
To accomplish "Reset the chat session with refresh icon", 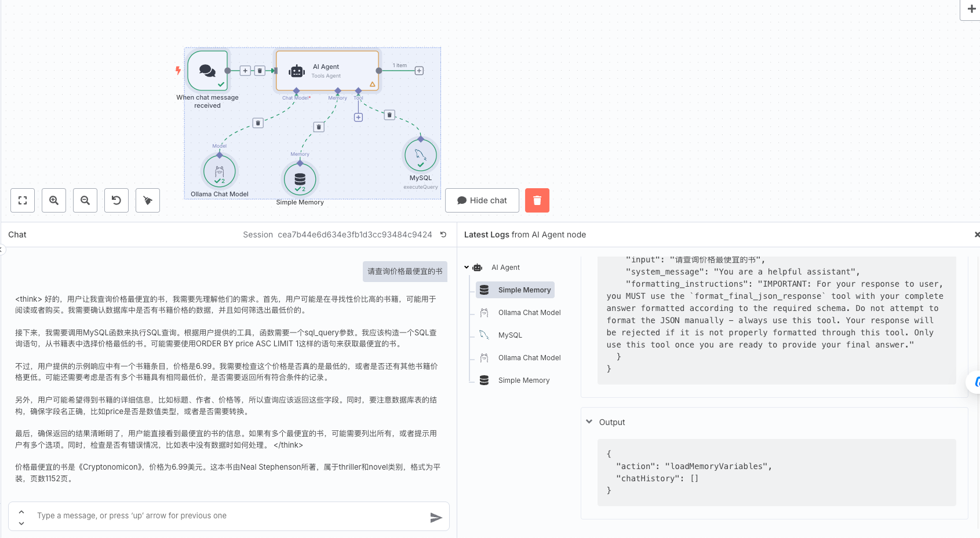I will tap(443, 235).
